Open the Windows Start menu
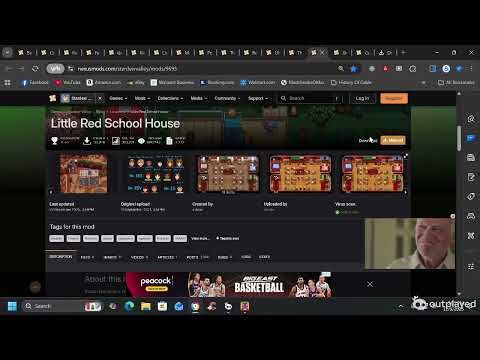 [12, 306]
